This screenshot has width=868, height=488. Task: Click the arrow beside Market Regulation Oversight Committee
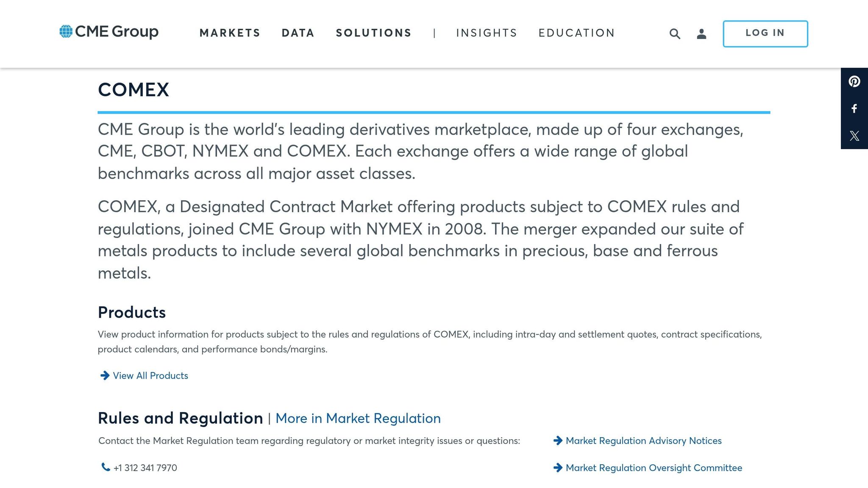tap(558, 468)
